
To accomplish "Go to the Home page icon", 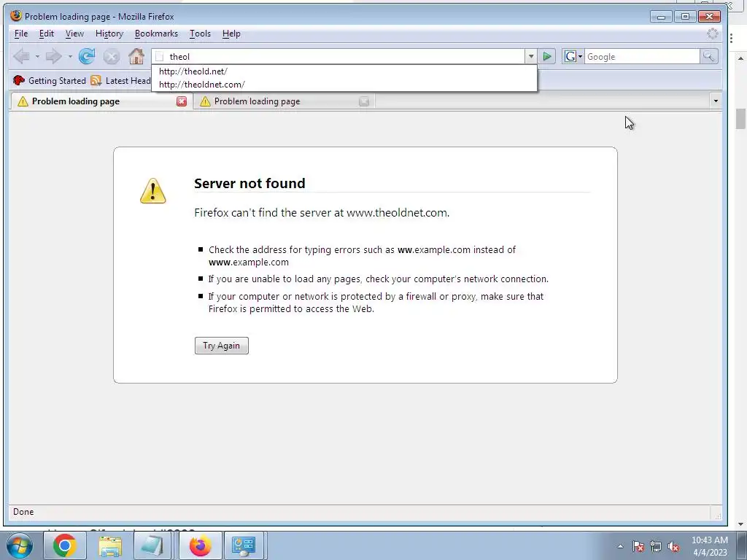I will click(x=136, y=57).
